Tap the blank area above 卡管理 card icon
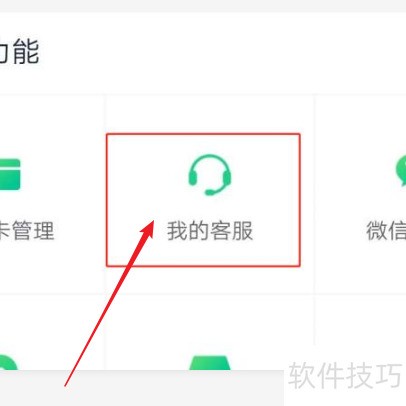The width and height of the screenshot is (406, 406). click(50, 127)
